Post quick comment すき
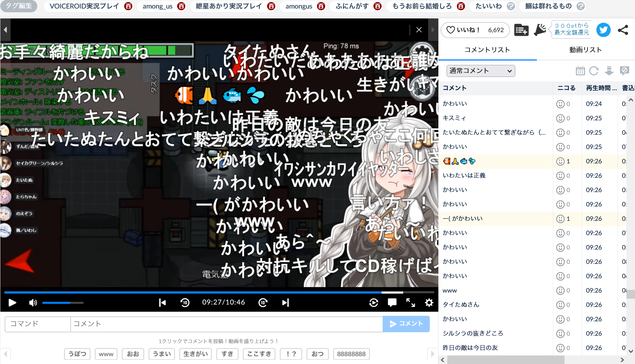 click(x=227, y=354)
